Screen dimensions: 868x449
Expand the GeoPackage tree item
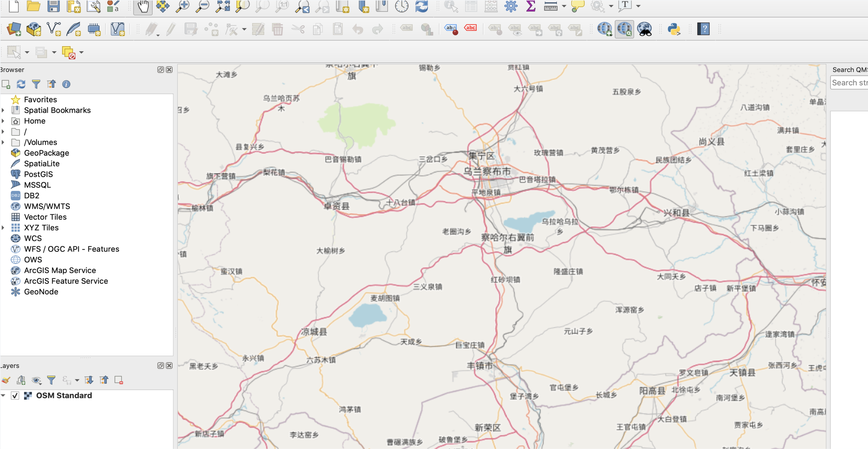[4, 153]
